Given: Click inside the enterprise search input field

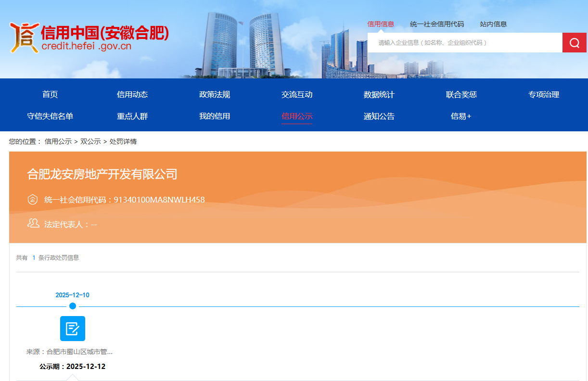Looking at the screenshot, I should point(462,42).
